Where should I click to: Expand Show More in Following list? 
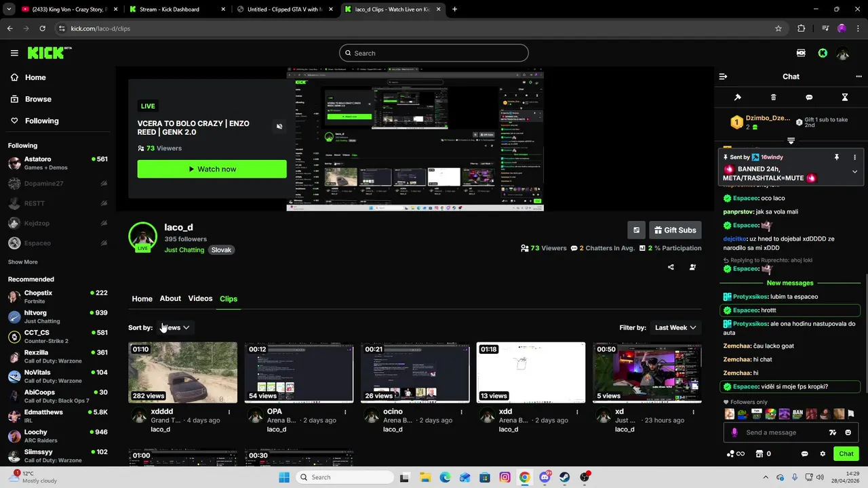[23, 262]
